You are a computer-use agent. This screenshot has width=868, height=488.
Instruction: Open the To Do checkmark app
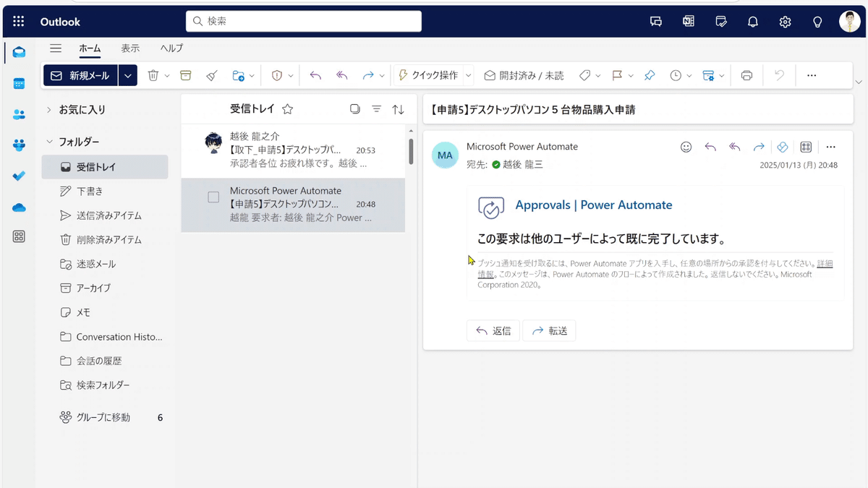click(19, 176)
